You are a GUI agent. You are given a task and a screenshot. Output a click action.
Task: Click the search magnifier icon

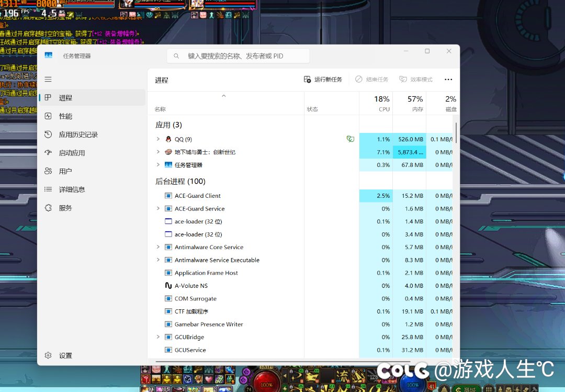point(176,56)
